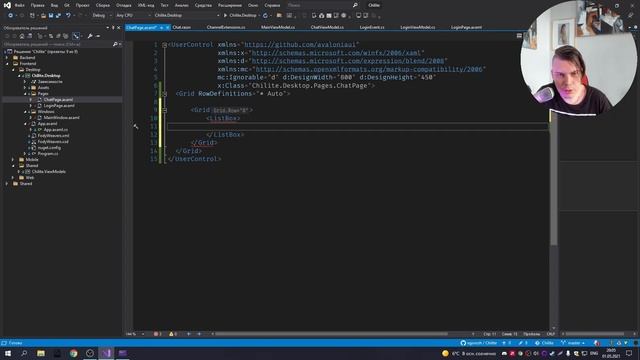Select nuget.config in Solution Explorer
Image resolution: width=640 pixels, height=360 pixels.
click(49, 148)
